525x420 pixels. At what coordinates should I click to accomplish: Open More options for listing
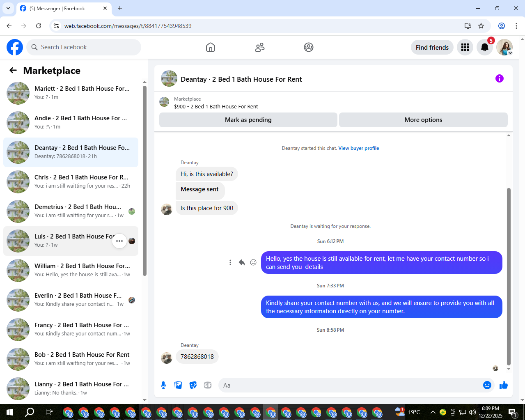(423, 120)
